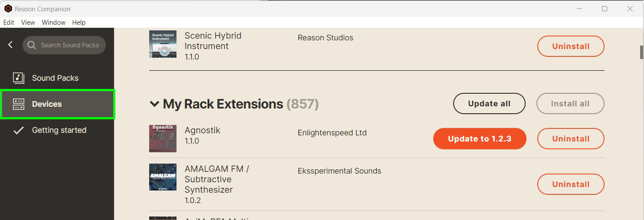Image resolution: width=644 pixels, height=220 pixels.
Task: Click the vertical scrollbar thumb
Action: point(641,52)
